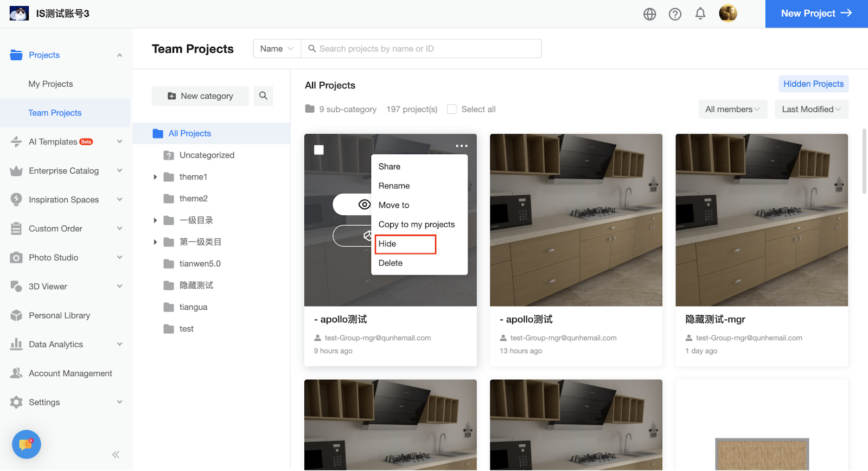This screenshot has height=471, width=868.
Task: Click the globe language icon
Action: point(649,14)
